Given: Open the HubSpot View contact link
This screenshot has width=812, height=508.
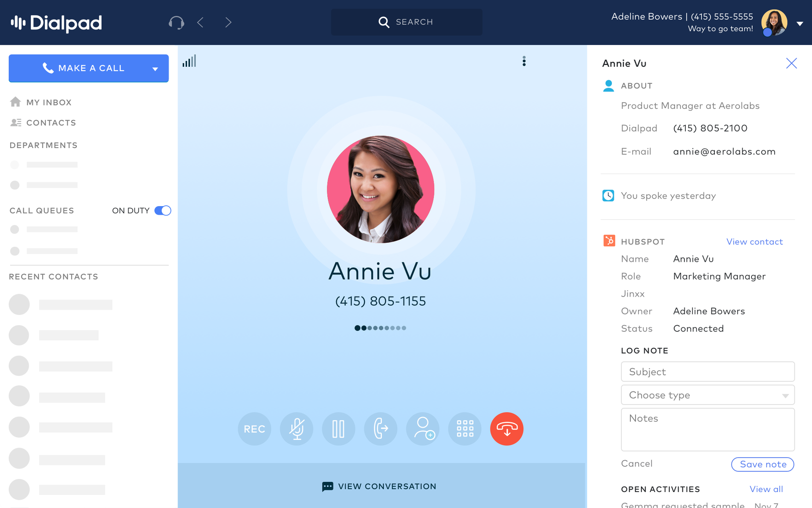Looking at the screenshot, I should 754,241.
